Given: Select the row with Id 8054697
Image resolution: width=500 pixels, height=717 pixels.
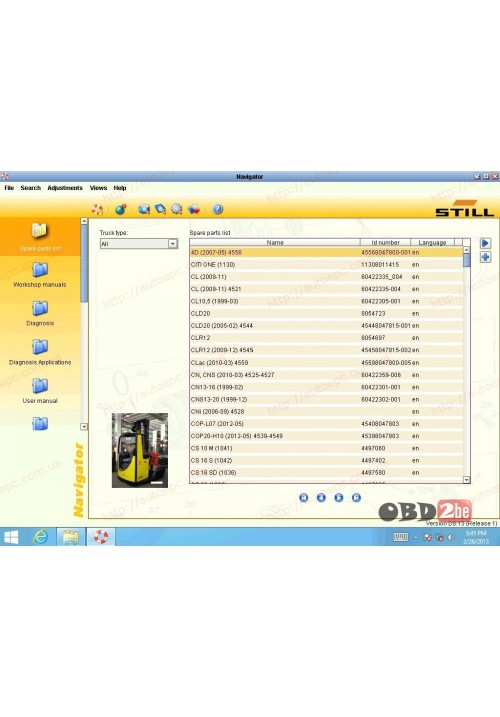Looking at the screenshot, I should [326, 338].
